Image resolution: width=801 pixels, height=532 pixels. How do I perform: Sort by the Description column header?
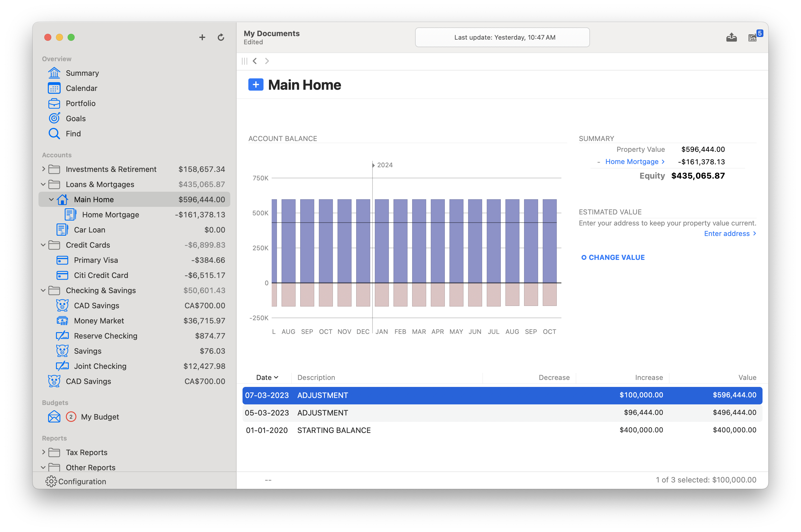tap(316, 377)
